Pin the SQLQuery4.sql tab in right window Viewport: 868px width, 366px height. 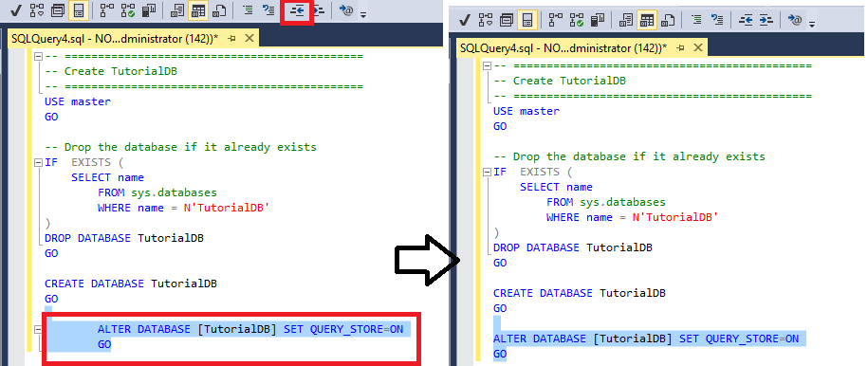click(680, 47)
